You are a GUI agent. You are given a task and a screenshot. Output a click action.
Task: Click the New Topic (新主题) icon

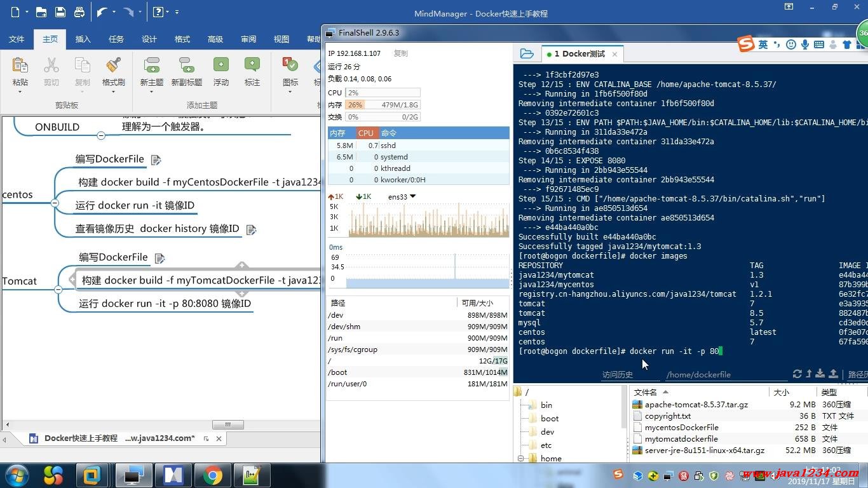(x=152, y=65)
